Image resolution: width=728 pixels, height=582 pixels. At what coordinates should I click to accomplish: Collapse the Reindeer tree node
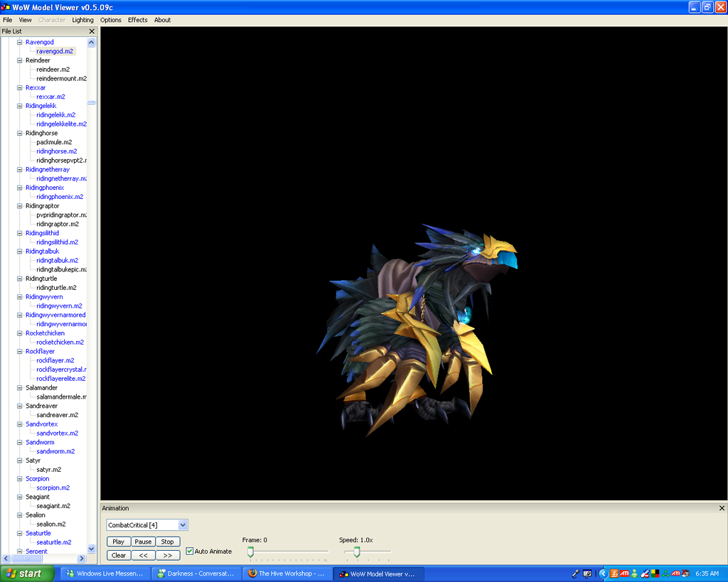(x=19, y=60)
